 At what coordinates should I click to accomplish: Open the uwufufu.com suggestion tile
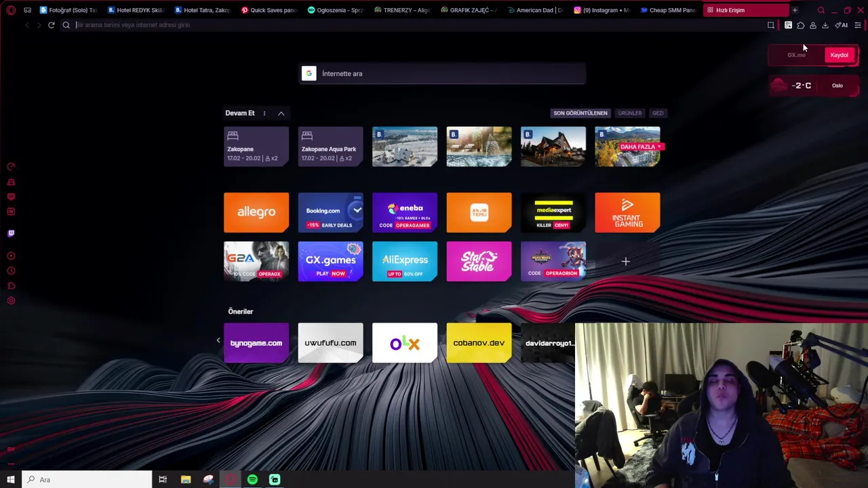click(x=330, y=343)
